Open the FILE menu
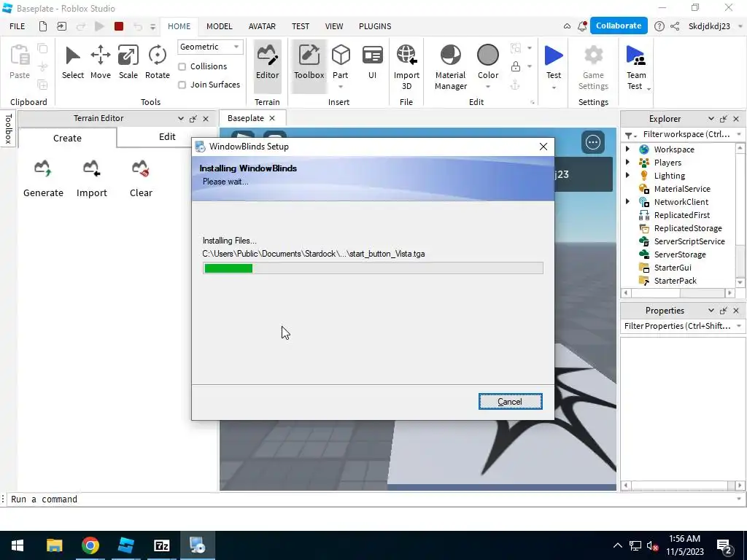747x560 pixels. 18,26
